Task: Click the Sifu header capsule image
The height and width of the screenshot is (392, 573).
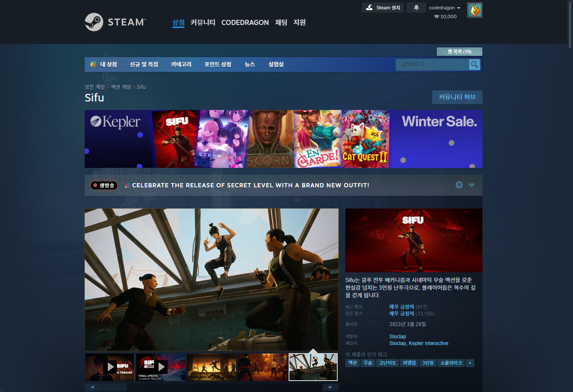Action: coord(414,240)
